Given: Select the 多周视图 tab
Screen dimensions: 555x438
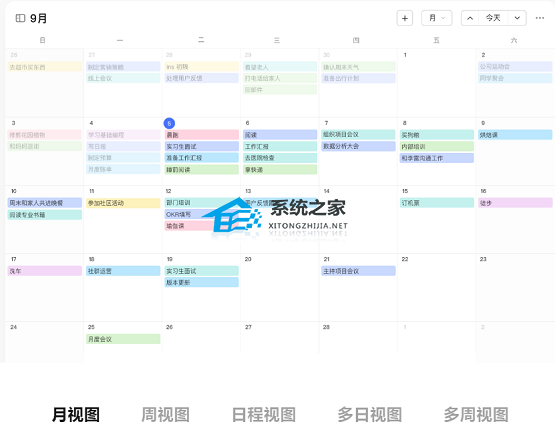Looking at the screenshot, I should [476, 415].
